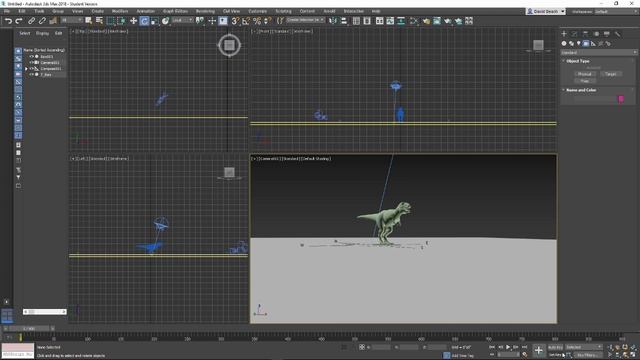Activate the Select and Link tool
Viewport: 640px width, 360px height.
point(31,21)
